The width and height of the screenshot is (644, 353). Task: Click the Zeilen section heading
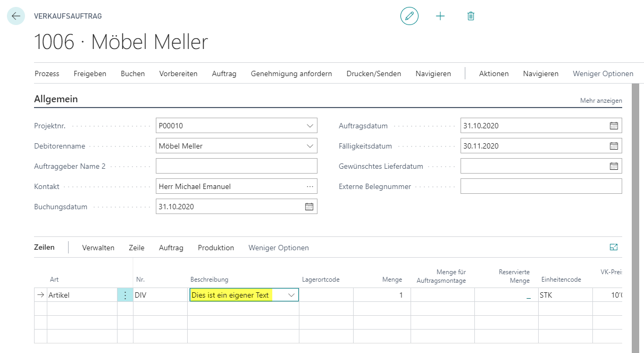[x=44, y=247]
